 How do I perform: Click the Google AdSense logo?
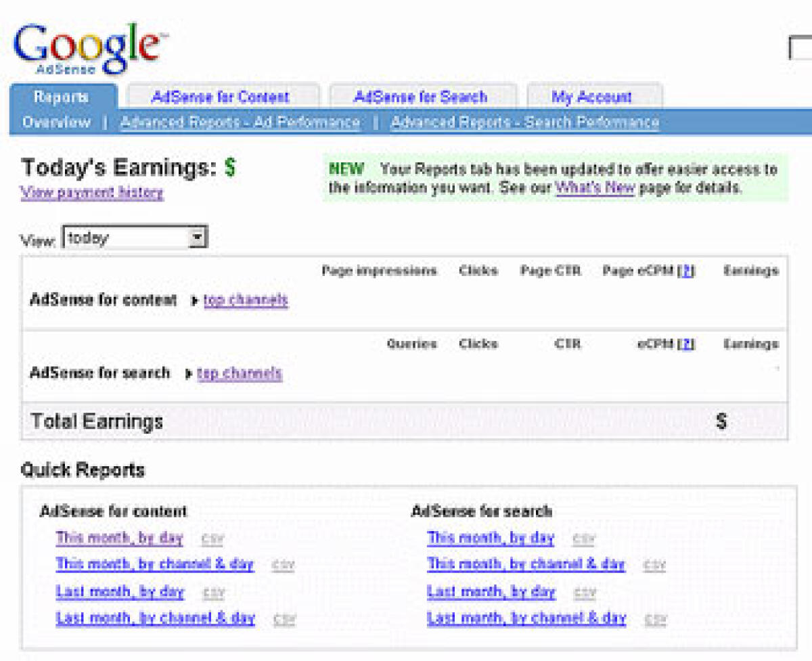89,49
